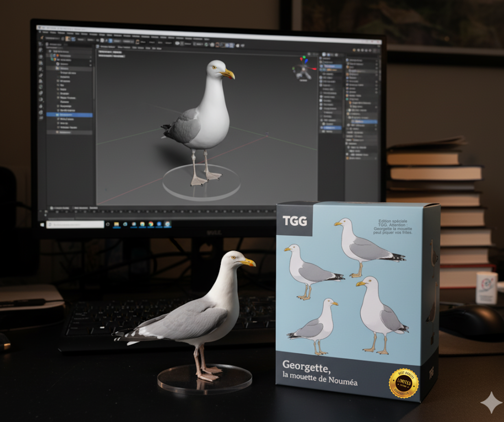Toggle checkbox of row above highlighted outliner item
Viewport: 504px width, 422px height.
pyautogui.click(x=58, y=110)
